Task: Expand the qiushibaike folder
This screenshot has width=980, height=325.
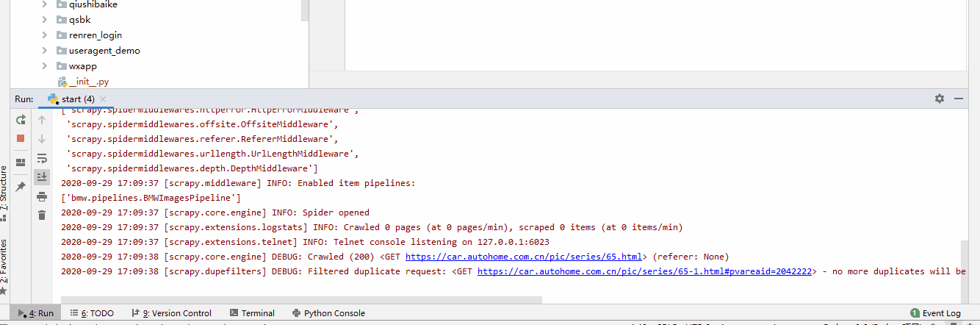Action: click(x=46, y=4)
